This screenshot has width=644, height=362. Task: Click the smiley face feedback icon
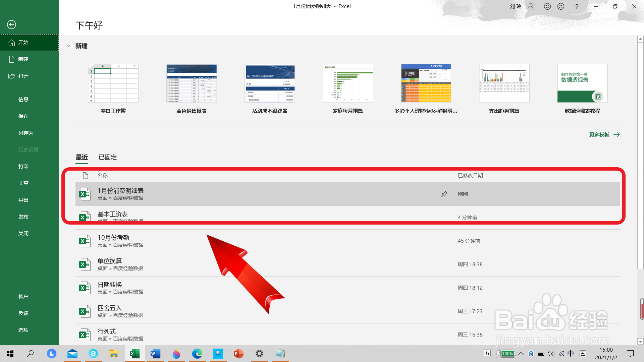pos(547,6)
